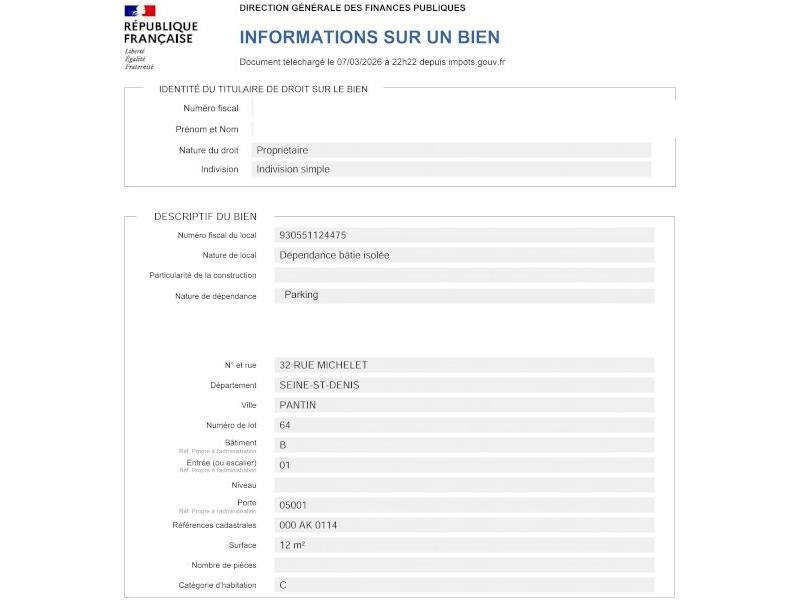Click the Numéro de lot field
The height and width of the screenshot is (600, 800).
click(x=464, y=425)
